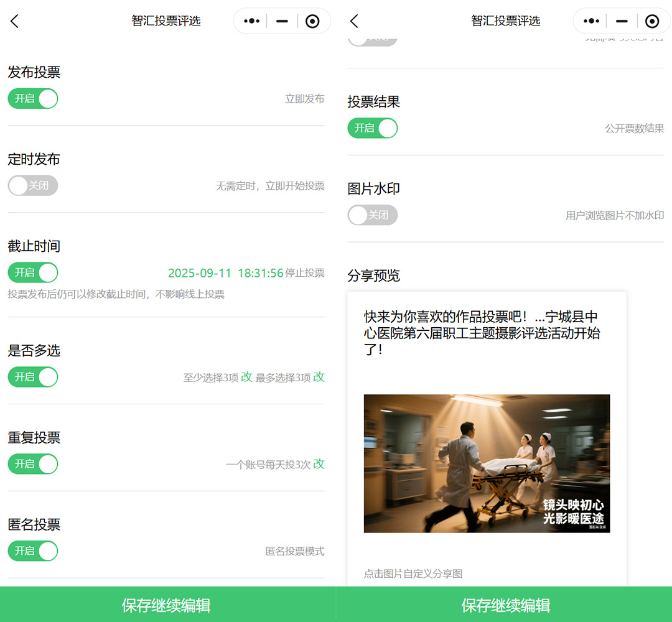672x622 pixels.
Task: Minimize mini program in right panel
Action: coord(622,21)
